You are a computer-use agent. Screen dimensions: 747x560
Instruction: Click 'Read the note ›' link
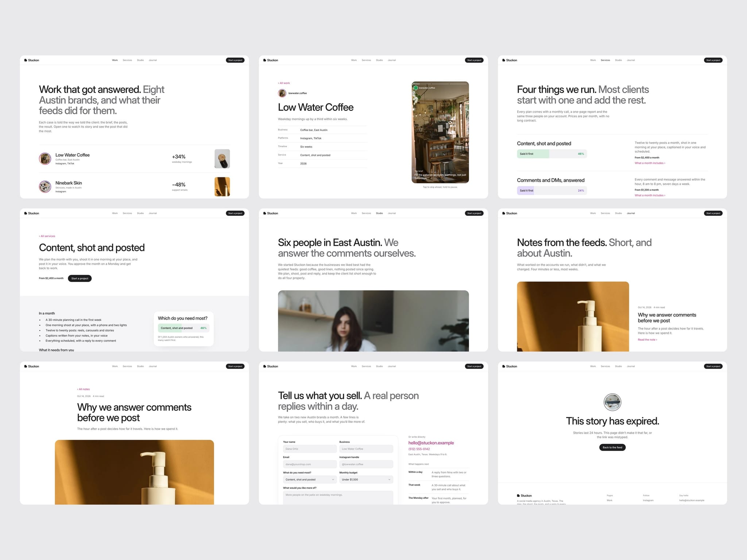point(647,340)
